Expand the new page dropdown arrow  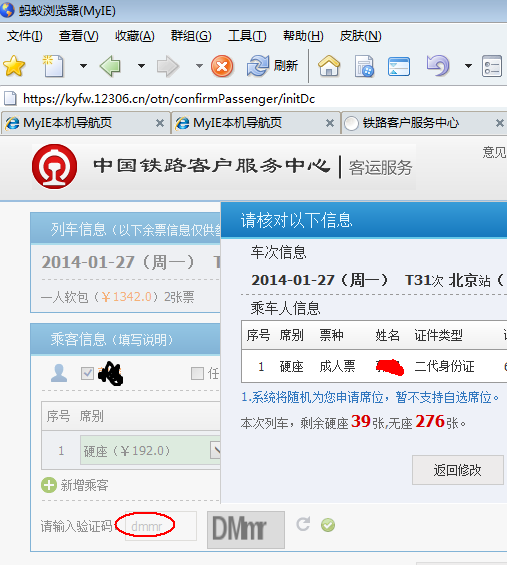[x=83, y=66]
